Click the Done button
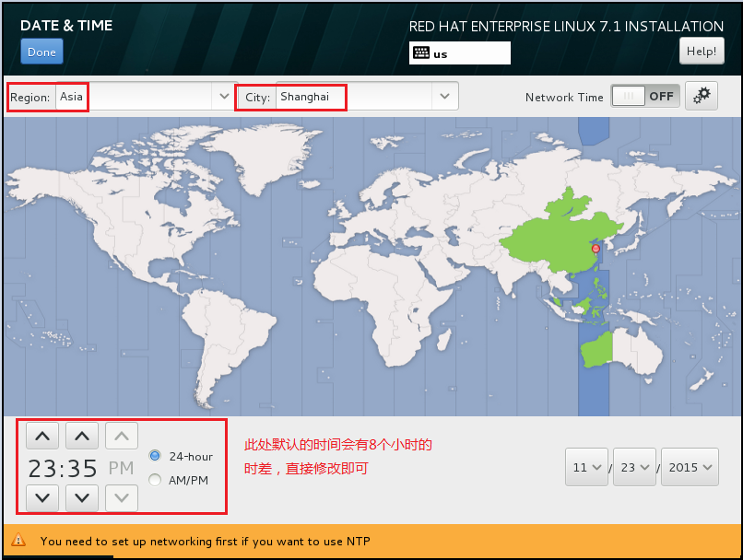 (41, 52)
